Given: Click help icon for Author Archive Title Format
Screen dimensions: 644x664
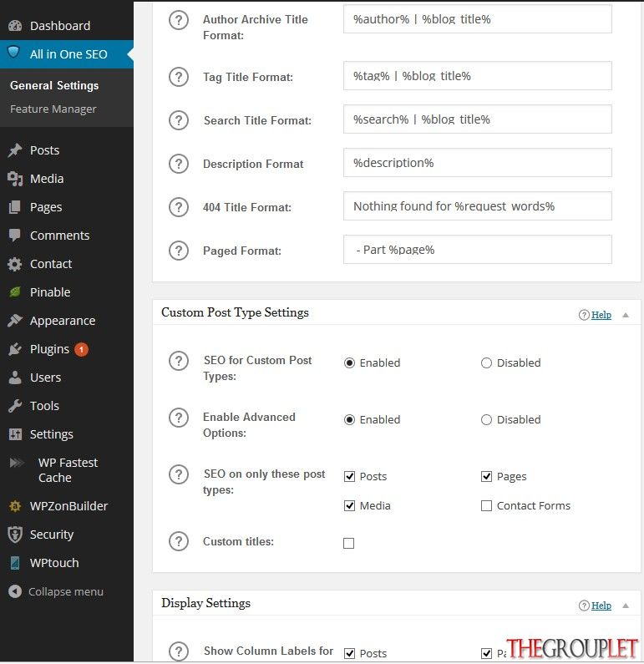Looking at the screenshot, I should point(179,20).
